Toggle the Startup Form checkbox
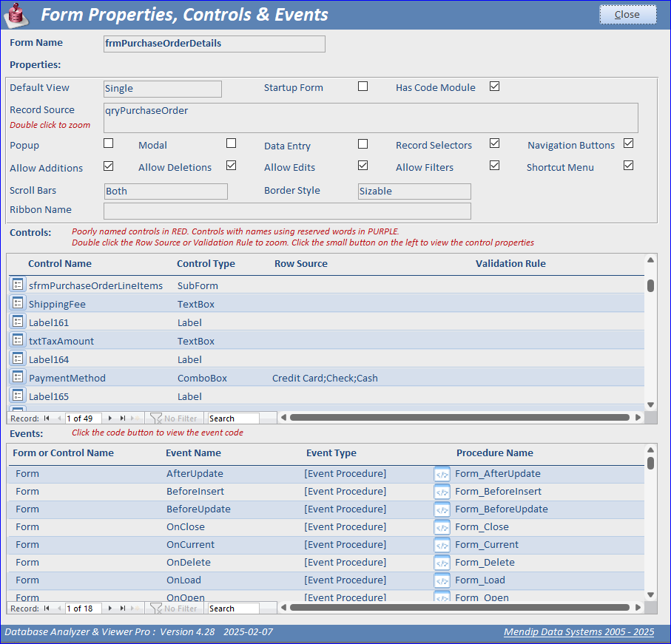 tap(363, 87)
